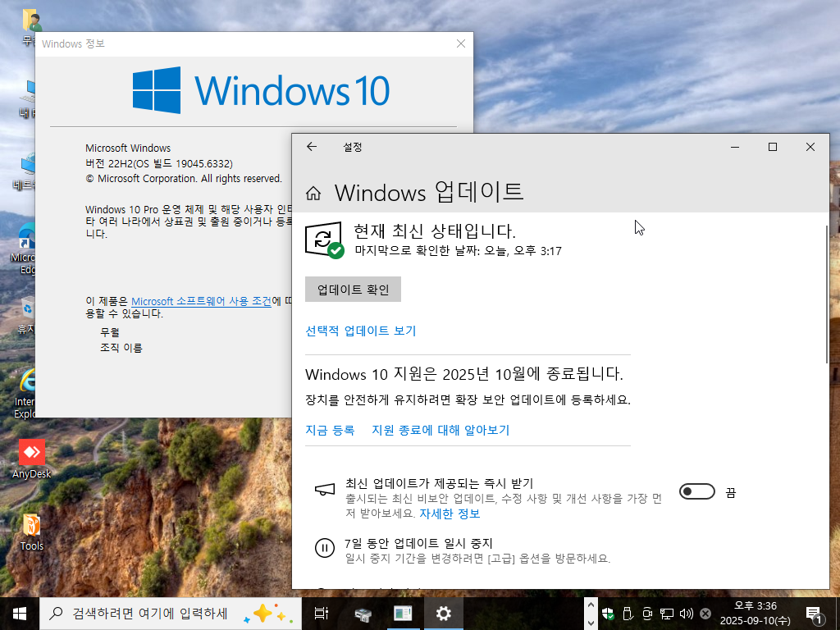Open the device installer taskbar app icon
Screen dimensions: 840x630
point(363,614)
